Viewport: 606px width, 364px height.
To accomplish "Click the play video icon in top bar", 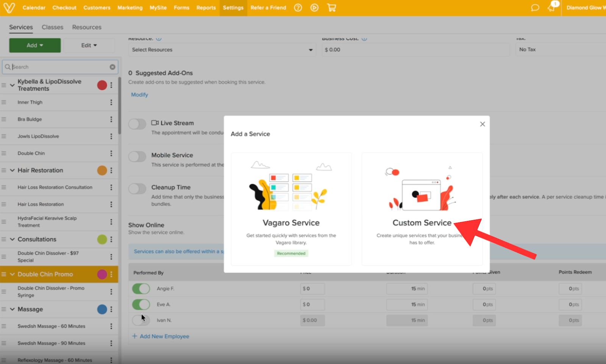I will tap(314, 8).
